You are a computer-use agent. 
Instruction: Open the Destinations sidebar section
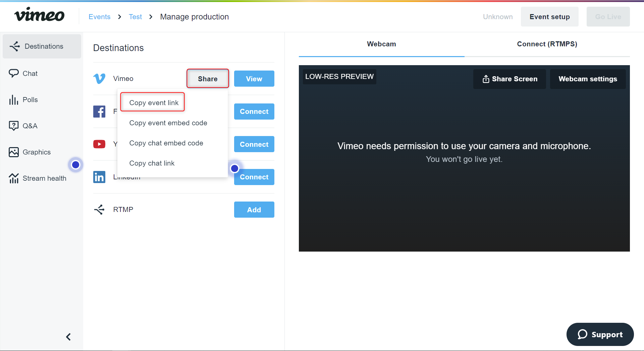coord(42,46)
